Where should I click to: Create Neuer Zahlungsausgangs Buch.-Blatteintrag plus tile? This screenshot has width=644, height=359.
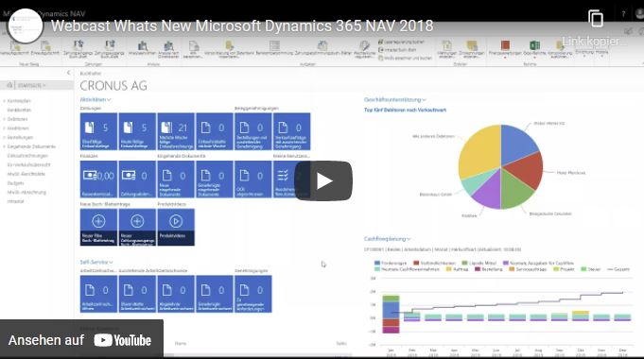(137, 228)
